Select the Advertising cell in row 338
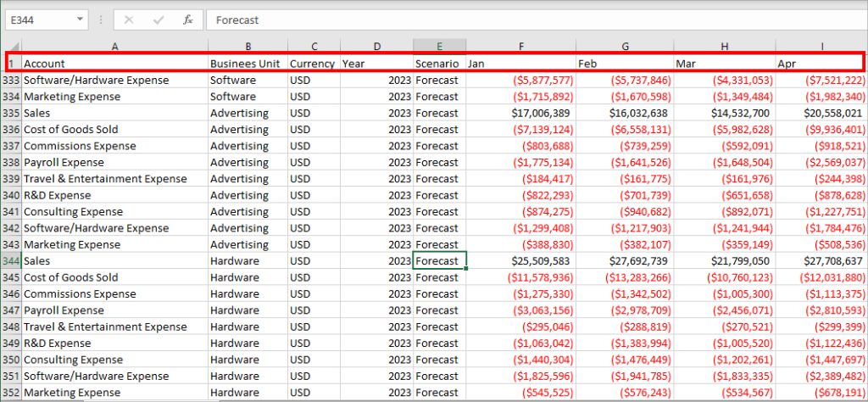 (248, 162)
